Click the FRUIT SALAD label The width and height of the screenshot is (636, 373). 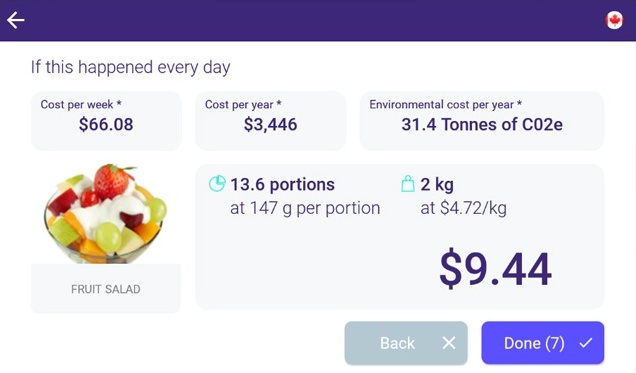click(106, 289)
